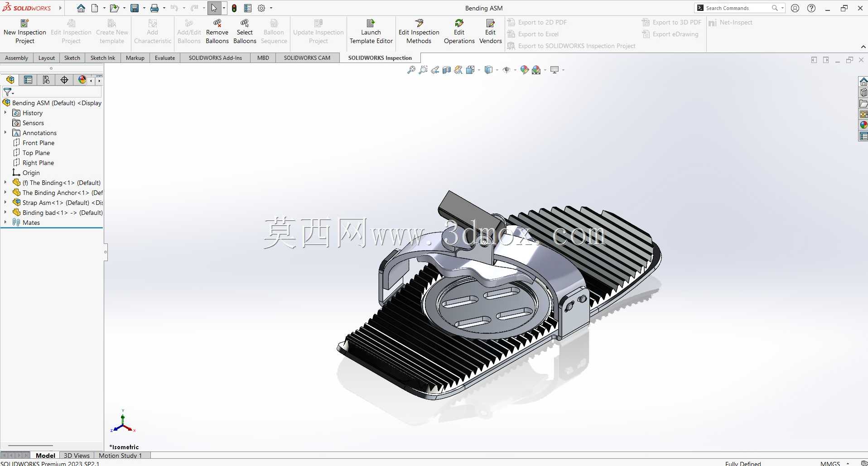Image resolution: width=868 pixels, height=466 pixels.
Task: Switch to the Evaluate tab
Action: (x=165, y=58)
